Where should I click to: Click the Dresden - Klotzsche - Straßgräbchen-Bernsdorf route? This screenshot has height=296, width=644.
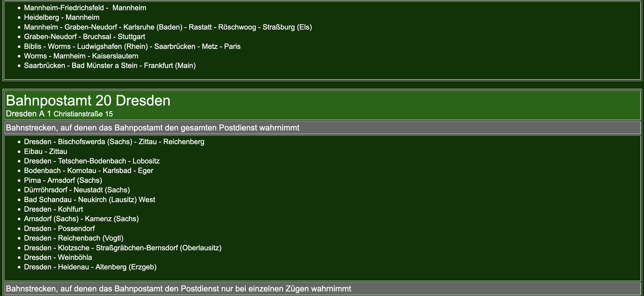click(123, 248)
